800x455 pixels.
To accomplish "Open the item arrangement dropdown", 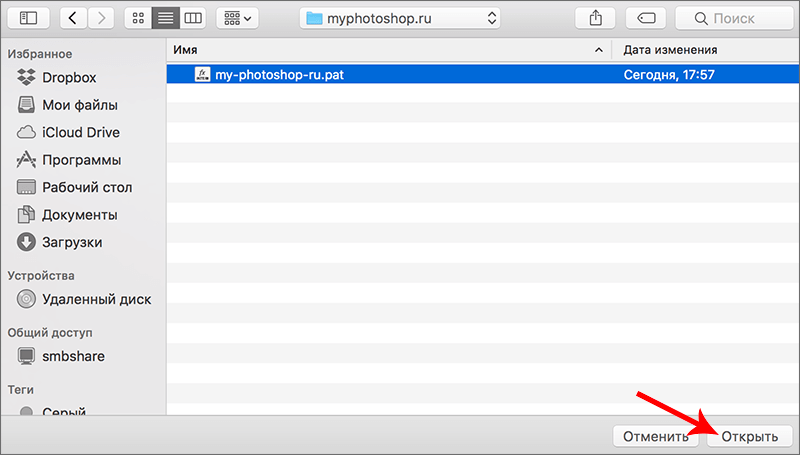I will [x=237, y=17].
